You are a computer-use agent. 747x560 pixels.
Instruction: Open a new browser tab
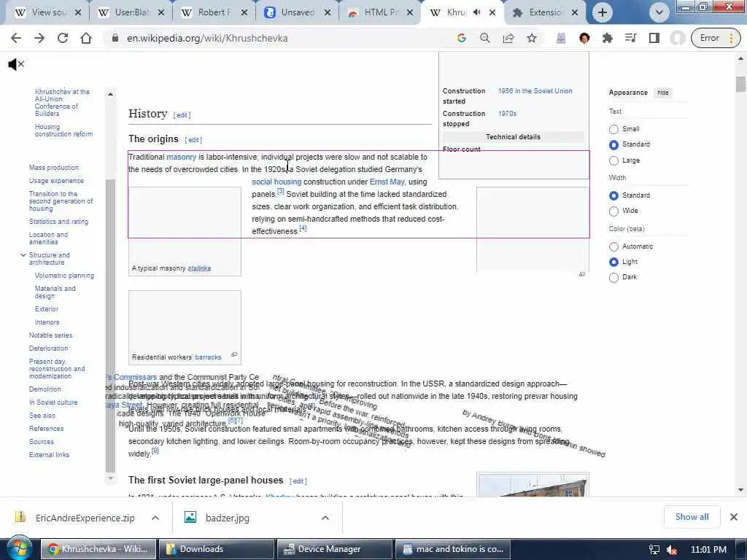(602, 12)
